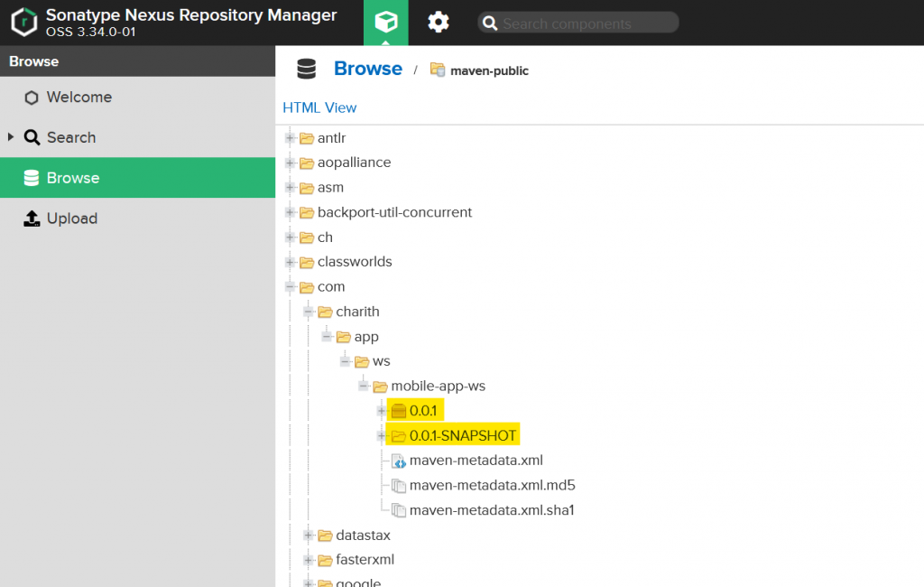
Task: Click the 0.0.1 component box icon
Action: point(399,411)
